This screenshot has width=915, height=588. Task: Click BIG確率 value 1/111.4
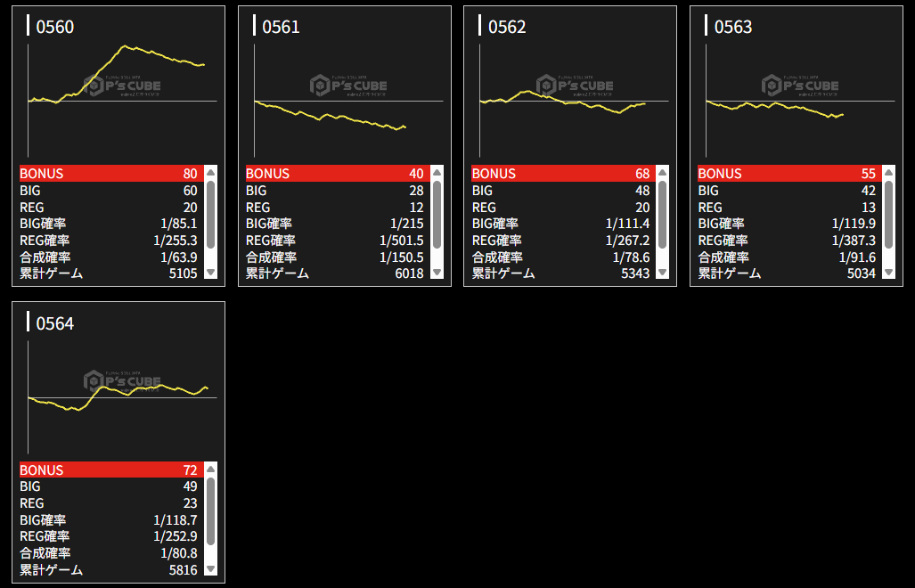click(628, 224)
